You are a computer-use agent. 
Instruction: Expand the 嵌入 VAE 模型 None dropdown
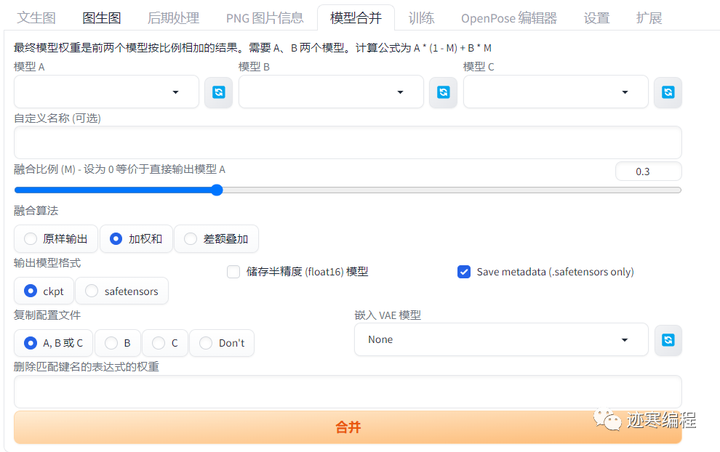(501, 339)
